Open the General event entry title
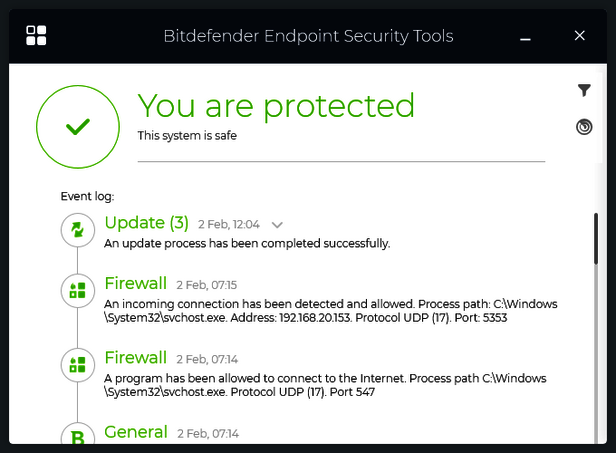616x453 pixels. [x=136, y=432]
